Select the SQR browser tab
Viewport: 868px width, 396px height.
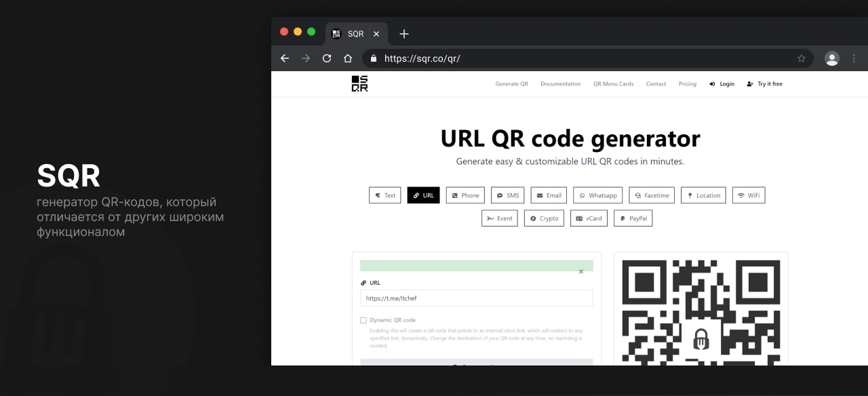[x=355, y=34]
